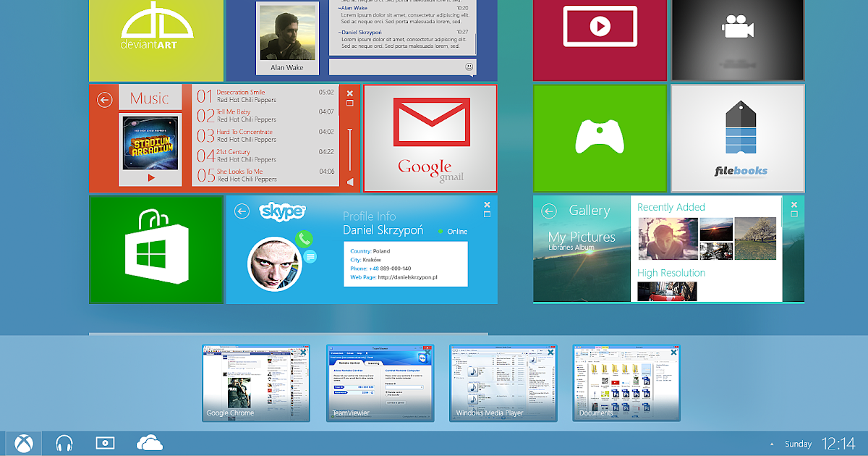
Task: Go back using Gallery tile arrow
Action: [x=549, y=211]
